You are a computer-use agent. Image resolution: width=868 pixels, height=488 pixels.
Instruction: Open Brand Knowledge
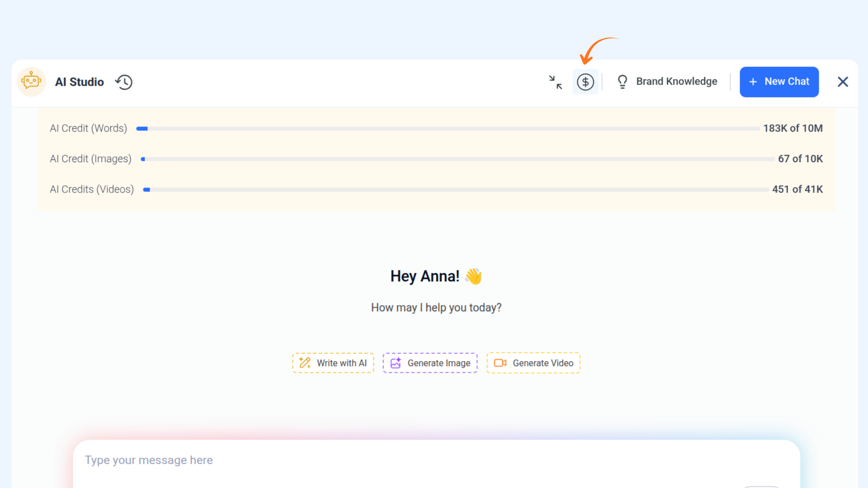pos(676,82)
